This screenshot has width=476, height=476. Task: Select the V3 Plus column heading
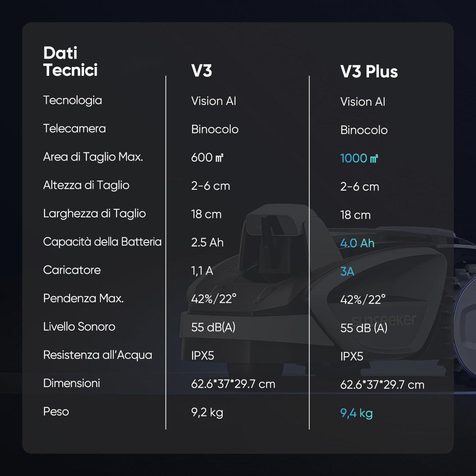point(369,71)
